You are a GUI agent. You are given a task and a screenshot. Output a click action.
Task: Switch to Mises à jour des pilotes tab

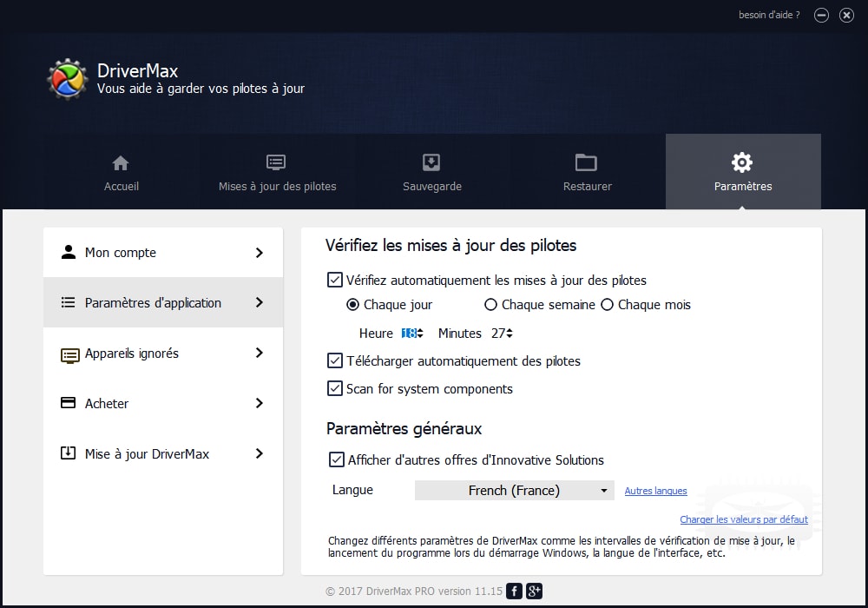tap(277, 172)
